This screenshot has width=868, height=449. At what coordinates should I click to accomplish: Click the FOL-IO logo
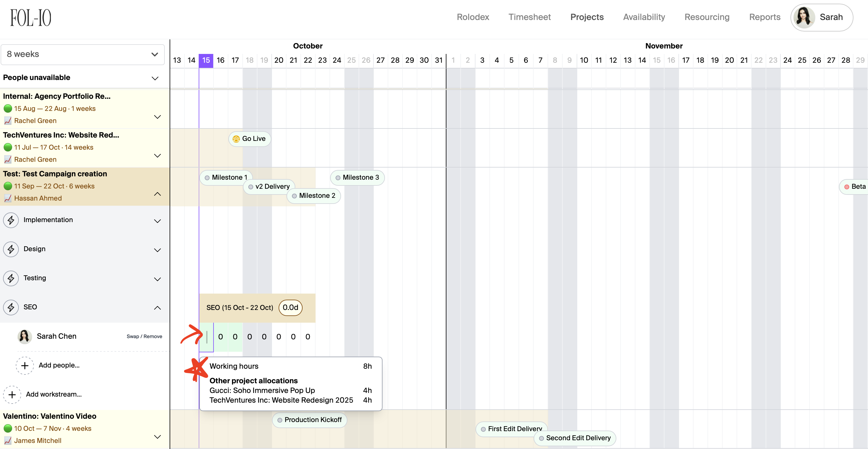tap(31, 18)
